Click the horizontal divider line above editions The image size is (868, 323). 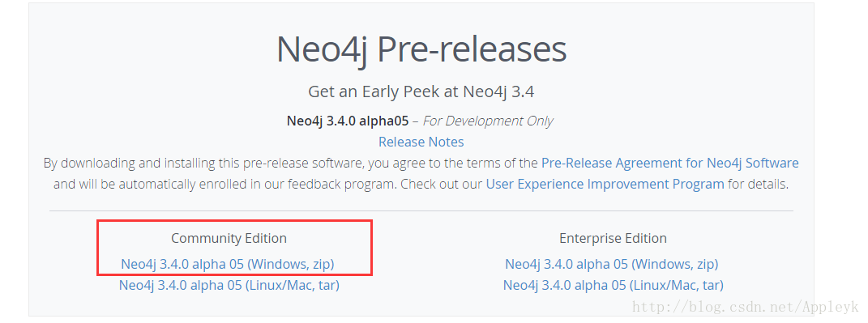pyautogui.click(x=421, y=210)
